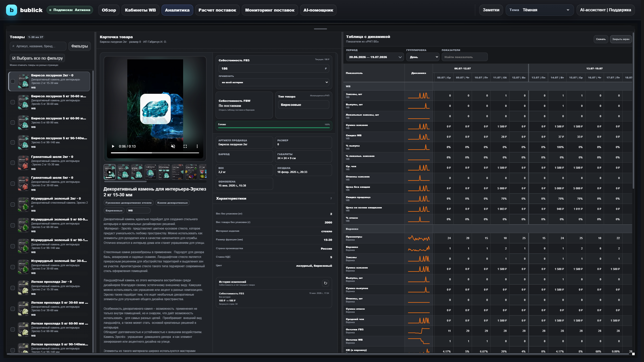Refresh the История изменений block

click(326, 283)
